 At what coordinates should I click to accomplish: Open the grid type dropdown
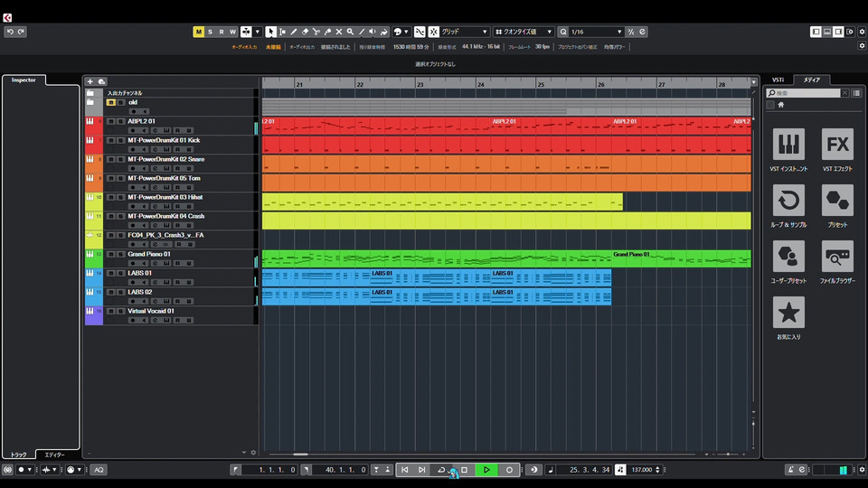point(465,32)
